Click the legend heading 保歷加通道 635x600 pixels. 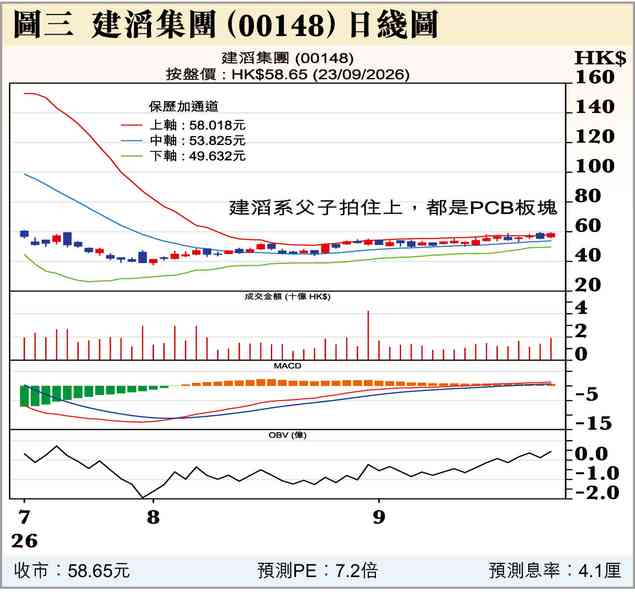pos(183,106)
